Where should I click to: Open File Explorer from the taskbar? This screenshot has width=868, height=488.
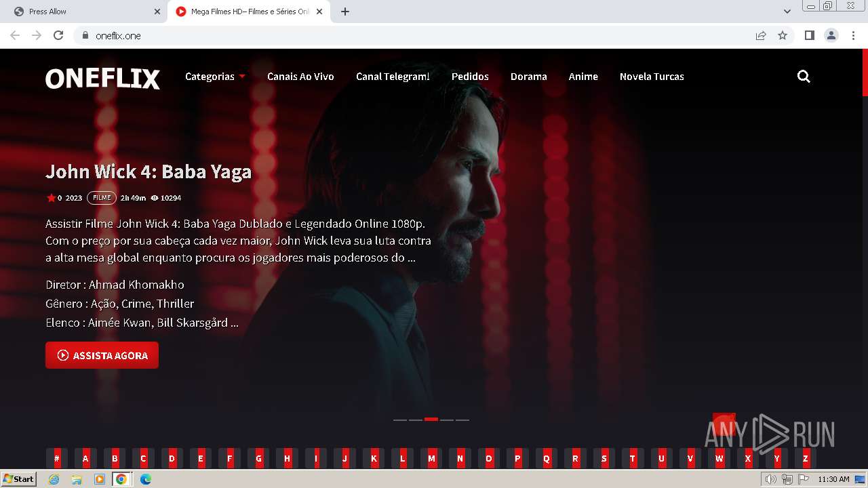pyautogui.click(x=77, y=479)
